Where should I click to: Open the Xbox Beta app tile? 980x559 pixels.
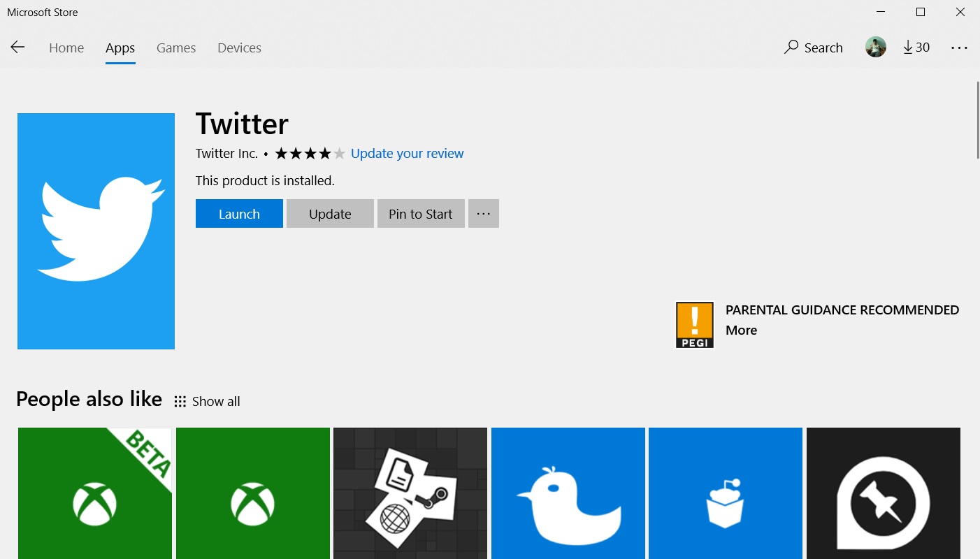coord(95,493)
